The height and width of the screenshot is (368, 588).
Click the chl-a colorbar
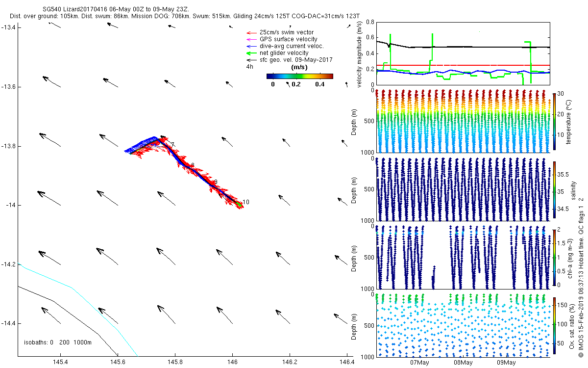click(555, 257)
